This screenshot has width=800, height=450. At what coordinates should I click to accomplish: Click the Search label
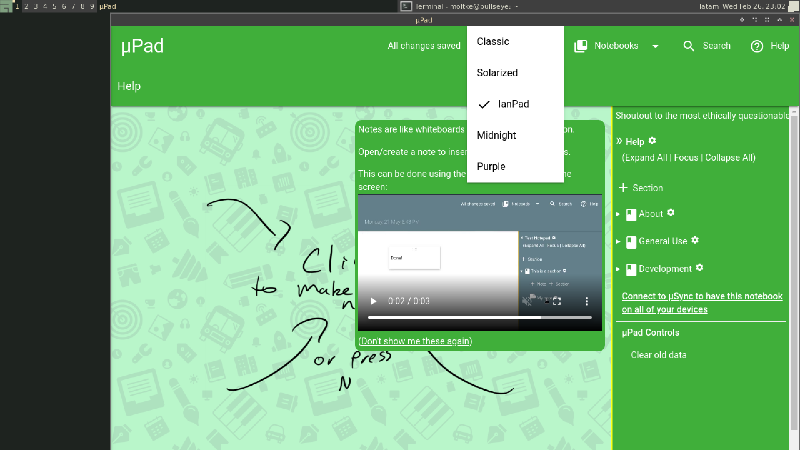click(716, 46)
